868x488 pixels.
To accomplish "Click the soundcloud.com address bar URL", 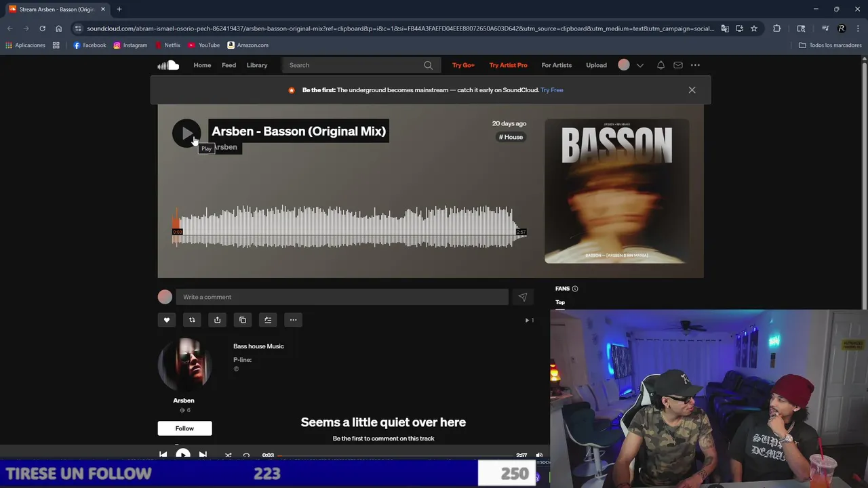I will [x=400, y=28].
